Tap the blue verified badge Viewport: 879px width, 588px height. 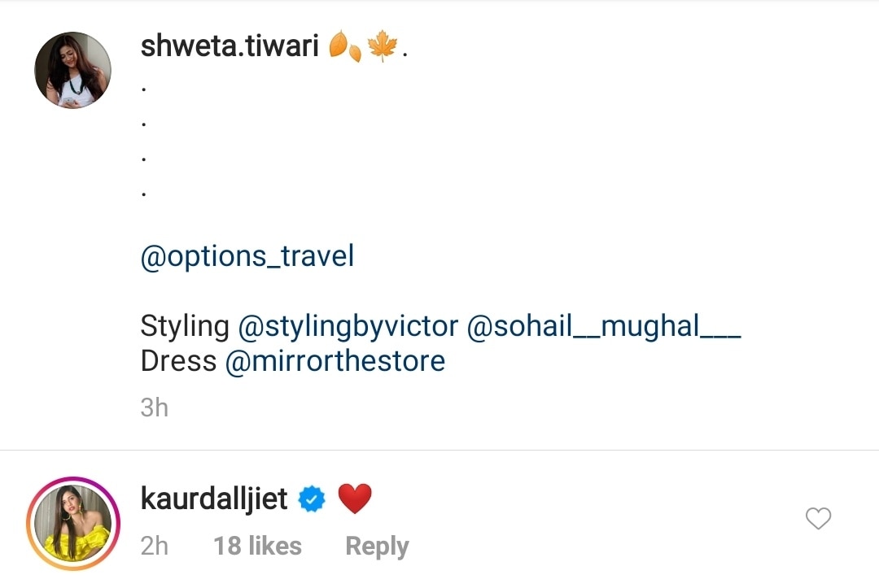[x=312, y=499]
